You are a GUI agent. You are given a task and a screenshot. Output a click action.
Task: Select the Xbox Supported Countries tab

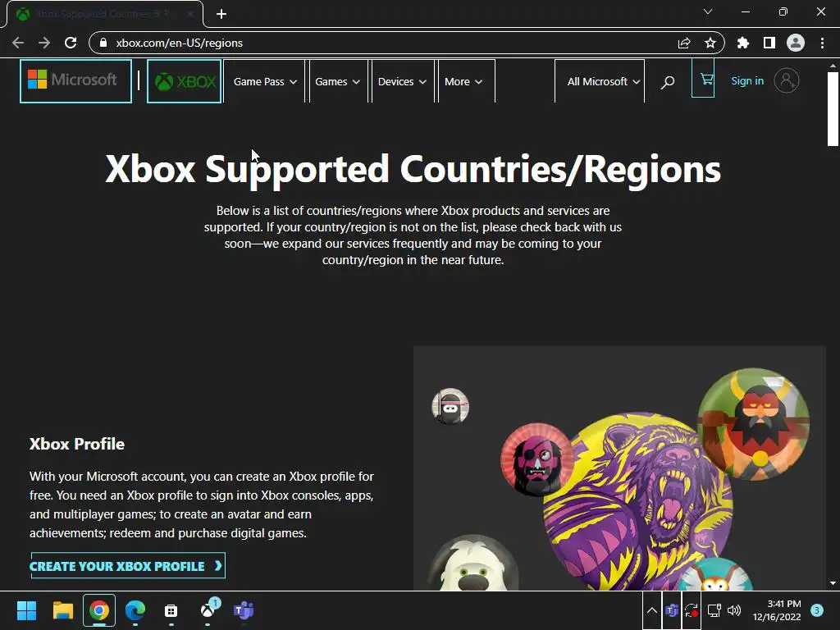tap(104, 14)
